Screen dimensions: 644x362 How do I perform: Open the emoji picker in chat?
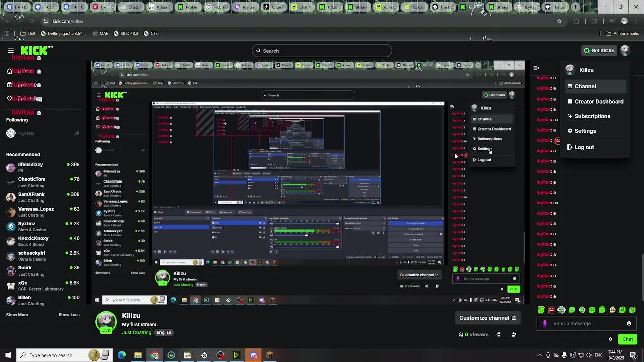coord(629,323)
